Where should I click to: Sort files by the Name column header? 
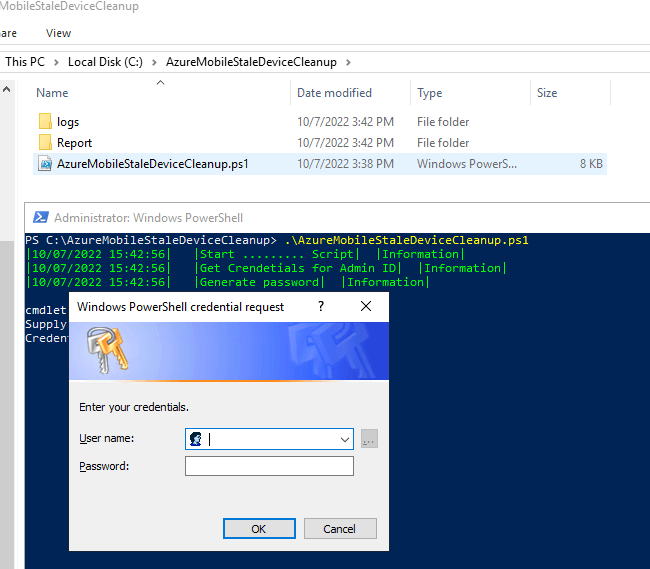pyautogui.click(x=52, y=93)
